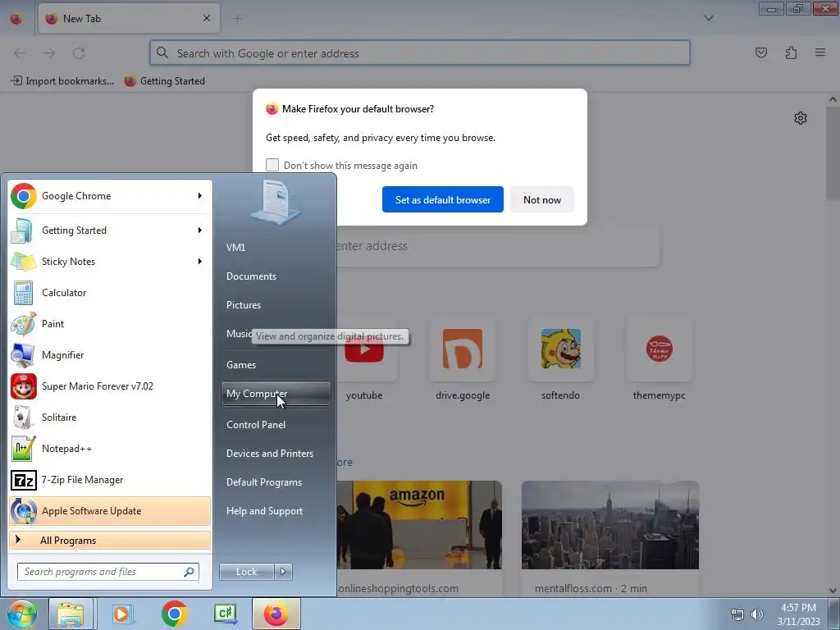Launch Notepad++ from Start menu
The image size is (840, 630).
(x=110, y=449)
